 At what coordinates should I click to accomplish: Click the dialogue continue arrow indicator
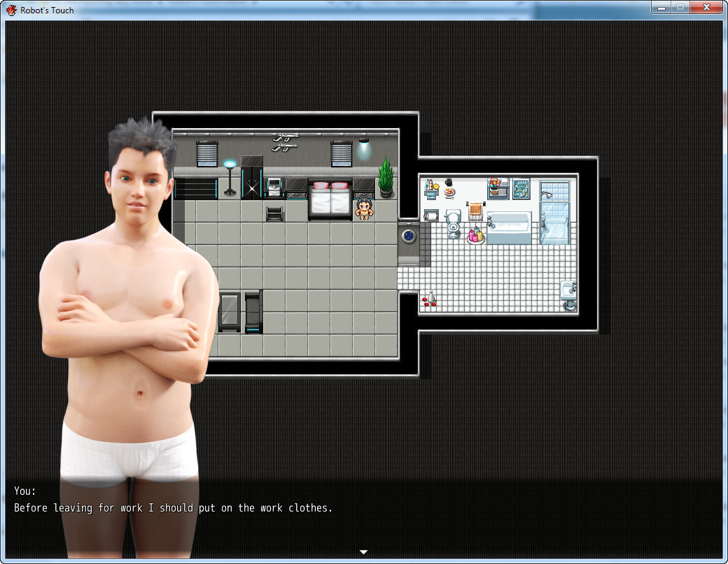click(363, 552)
